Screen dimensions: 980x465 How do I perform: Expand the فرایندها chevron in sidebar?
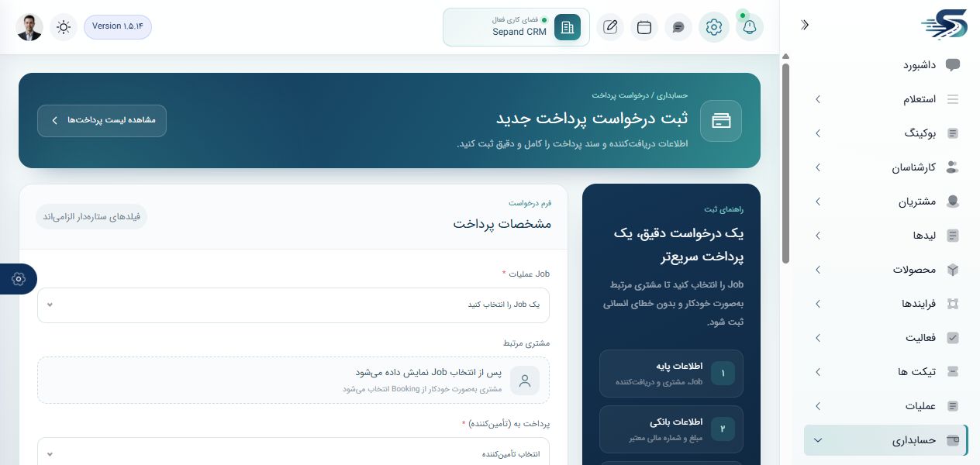[817, 304]
